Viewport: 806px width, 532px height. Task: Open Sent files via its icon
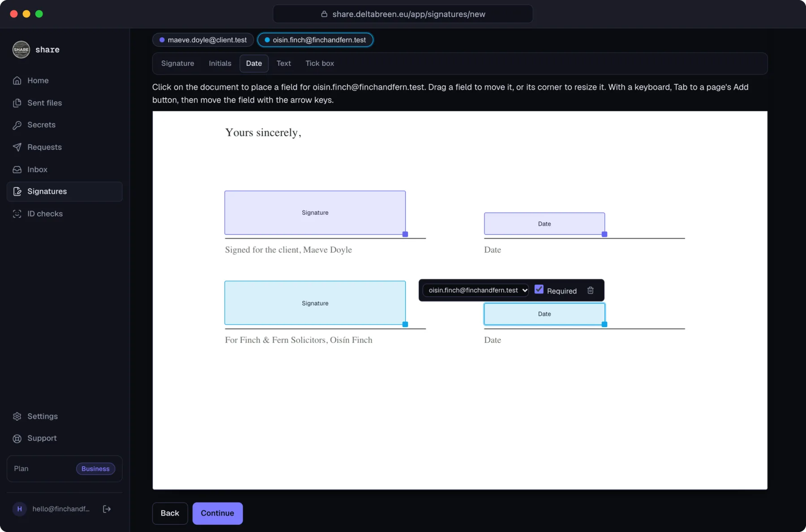coord(17,103)
